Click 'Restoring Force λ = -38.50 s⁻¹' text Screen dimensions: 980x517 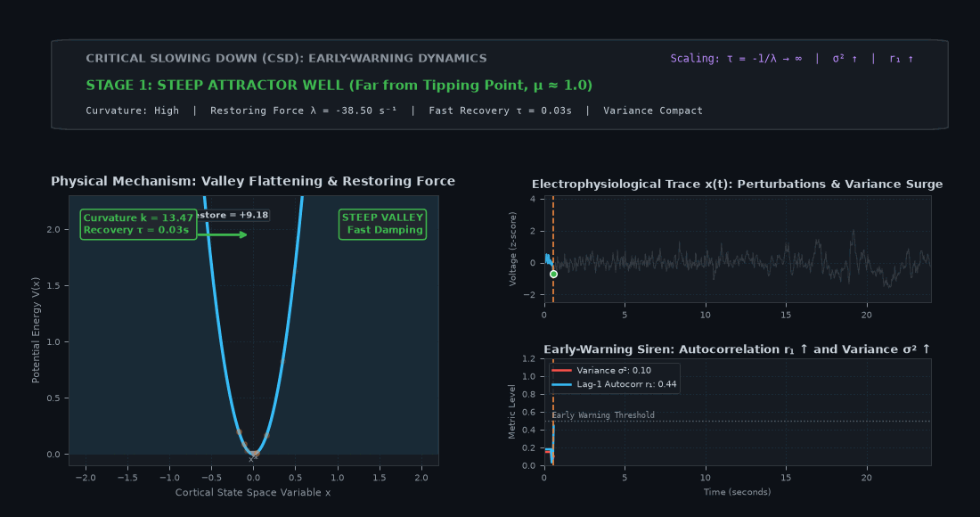(x=303, y=111)
